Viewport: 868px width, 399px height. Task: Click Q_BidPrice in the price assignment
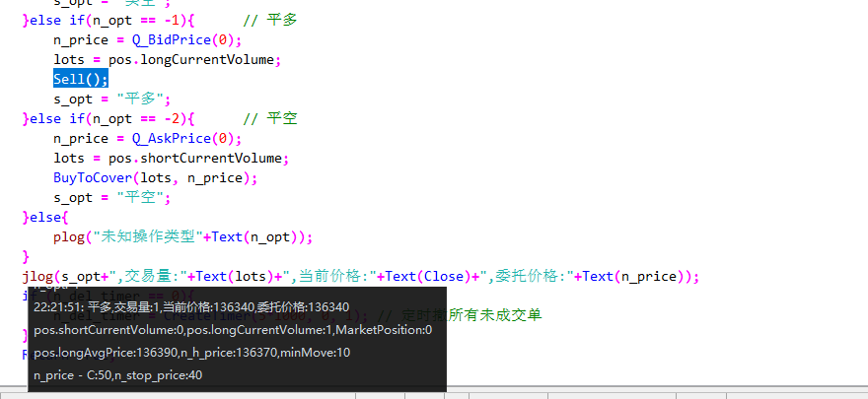tap(173, 39)
